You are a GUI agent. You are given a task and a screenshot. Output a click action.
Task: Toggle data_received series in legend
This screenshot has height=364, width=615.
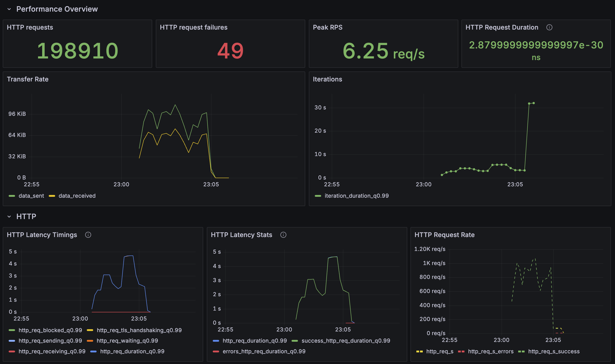pyautogui.click(x=77, y=196)
